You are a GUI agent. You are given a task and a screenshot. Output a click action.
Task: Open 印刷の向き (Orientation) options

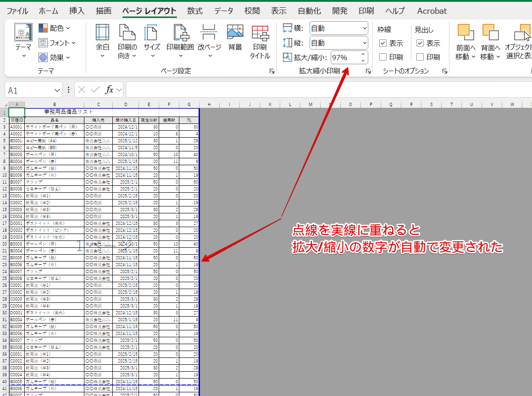[x=127, y=33]
